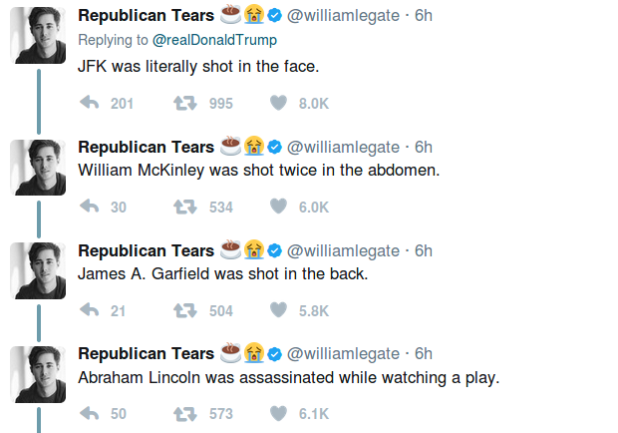Click the verified badge on the Lincoln tweet
The image size is (618, 433).
click(x=275, y=354)
